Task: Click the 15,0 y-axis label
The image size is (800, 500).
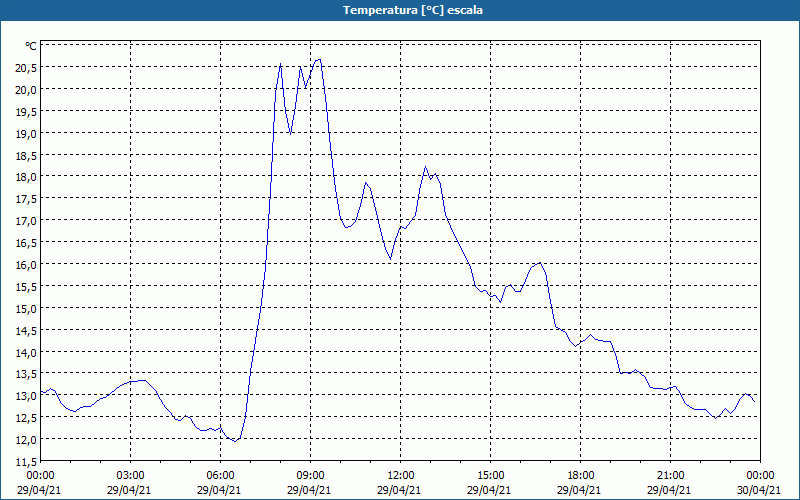Action: [26, 309]
